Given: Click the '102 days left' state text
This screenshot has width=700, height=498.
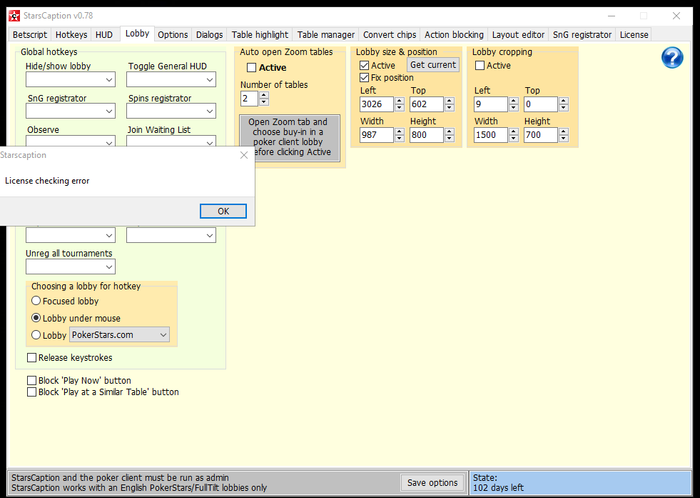Looking at the screenshot, I should [x=498, y=488].
